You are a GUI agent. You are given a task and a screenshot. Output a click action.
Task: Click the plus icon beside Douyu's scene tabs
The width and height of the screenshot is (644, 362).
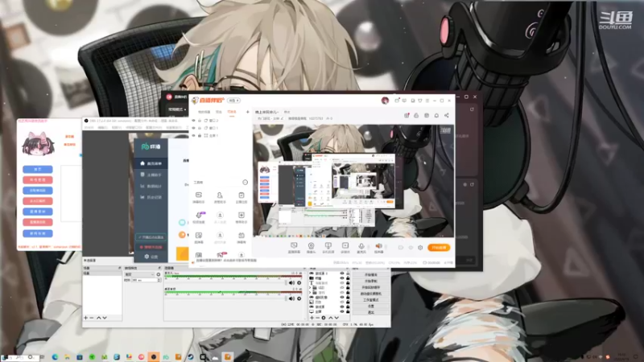pyautogui.click(x=248, y=112)
